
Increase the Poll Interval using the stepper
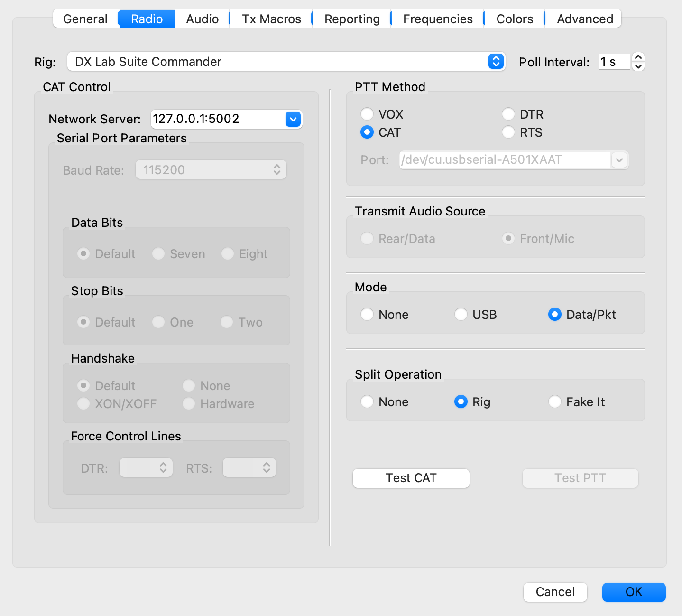click(638, 57)
